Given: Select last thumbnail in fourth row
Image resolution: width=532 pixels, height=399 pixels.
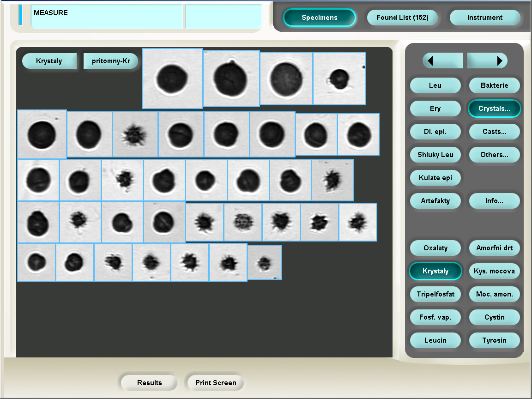Looking at the screenshot, I should pos(358,222).
